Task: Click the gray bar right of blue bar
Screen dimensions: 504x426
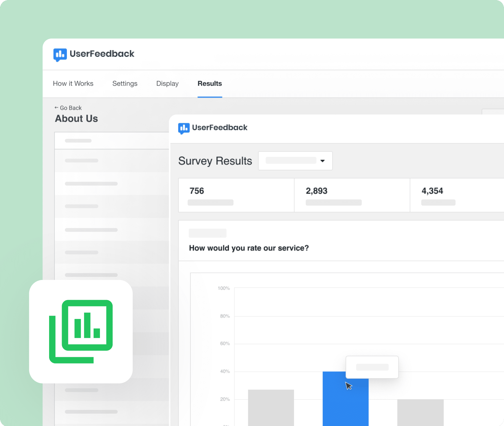Action: [x=420, y=413]
